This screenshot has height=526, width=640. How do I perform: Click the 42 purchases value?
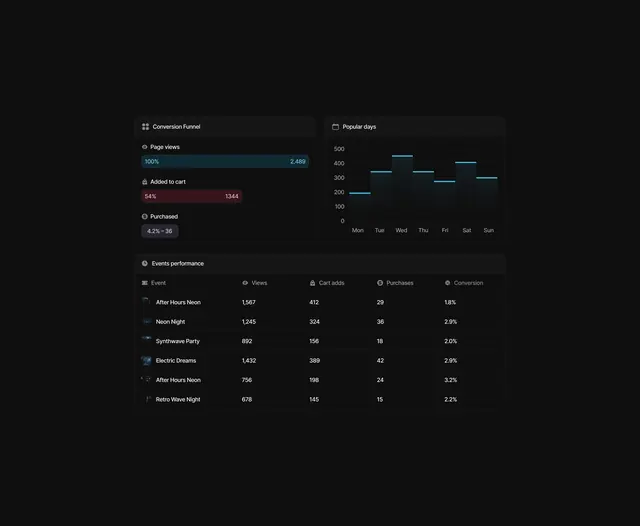point(380,360)
